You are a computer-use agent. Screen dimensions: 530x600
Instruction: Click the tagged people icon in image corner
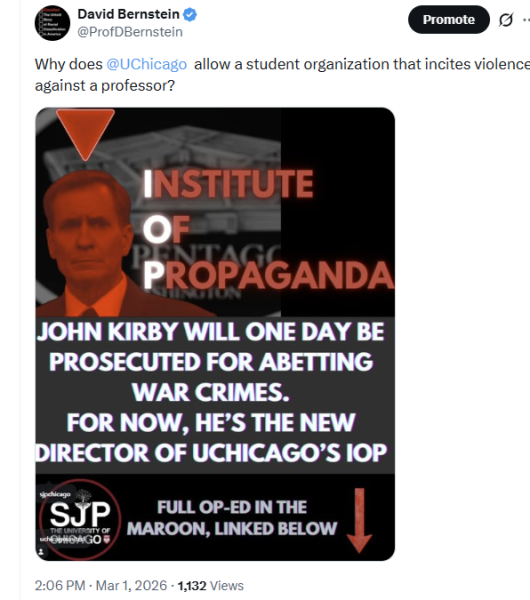tap(41, 551)
